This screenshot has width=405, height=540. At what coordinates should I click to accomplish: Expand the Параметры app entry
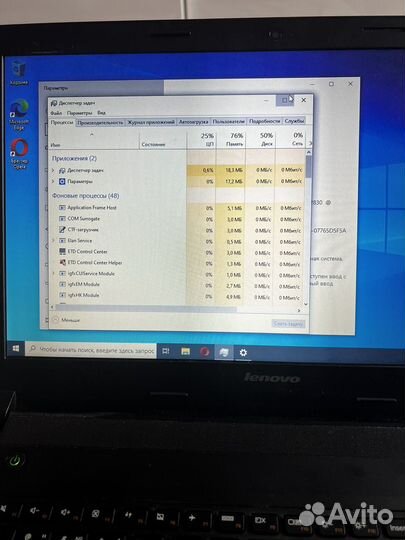[x=53, y=181]
